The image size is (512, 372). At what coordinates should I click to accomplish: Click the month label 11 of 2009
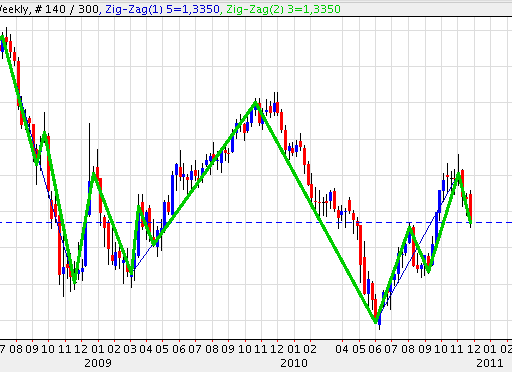click(261, 349)
